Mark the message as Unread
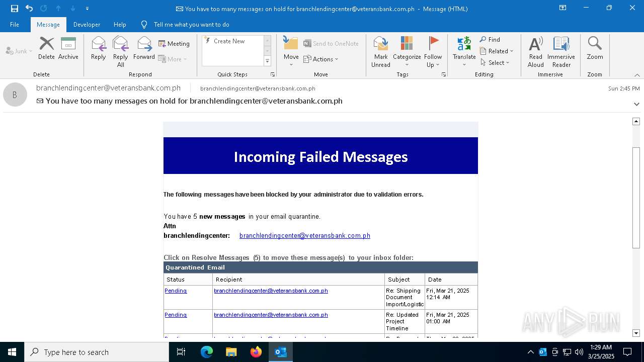The height and width of the screenshot is (362, 644). [x=381, y=52]
